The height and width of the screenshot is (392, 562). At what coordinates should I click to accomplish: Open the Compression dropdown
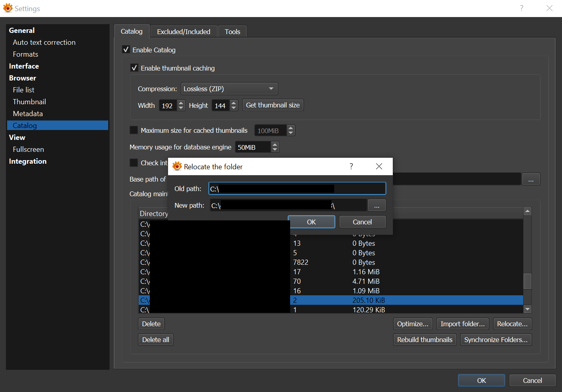(229, 89)
